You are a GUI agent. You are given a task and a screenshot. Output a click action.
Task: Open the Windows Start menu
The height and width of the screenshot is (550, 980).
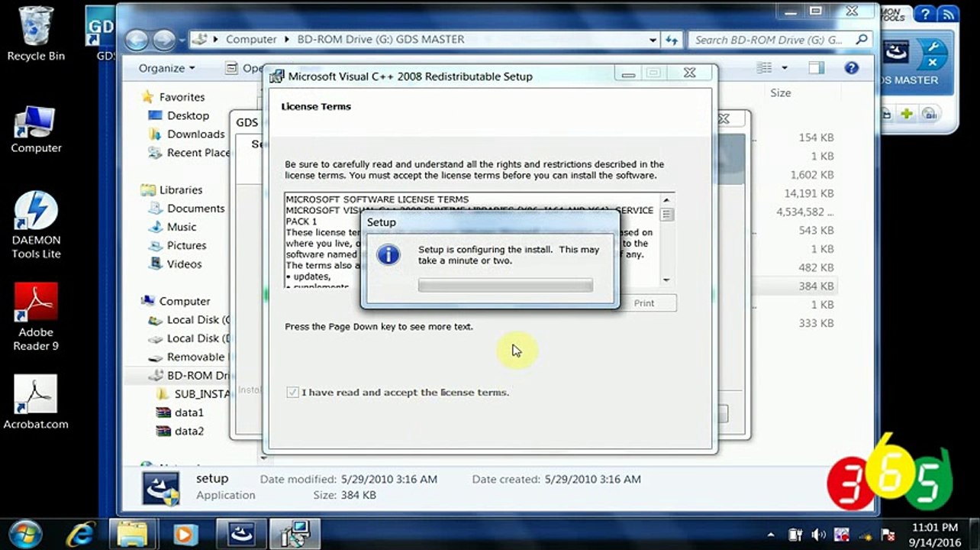point(24,533)
